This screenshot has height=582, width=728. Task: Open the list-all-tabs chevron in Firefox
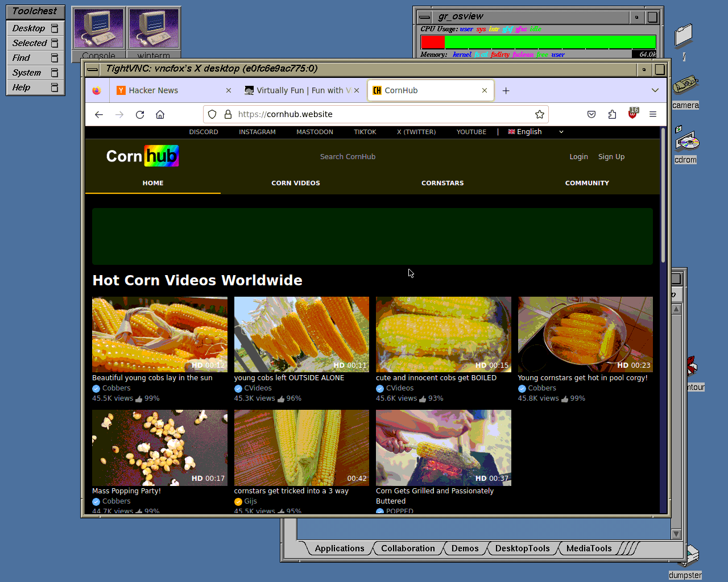[x=655, y=90]
